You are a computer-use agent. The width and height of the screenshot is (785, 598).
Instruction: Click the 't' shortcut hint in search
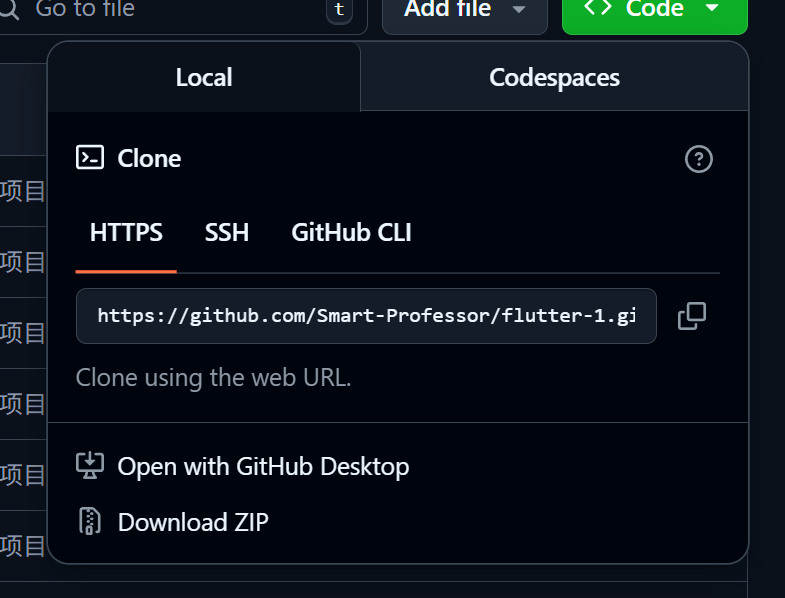click(339, 10)
